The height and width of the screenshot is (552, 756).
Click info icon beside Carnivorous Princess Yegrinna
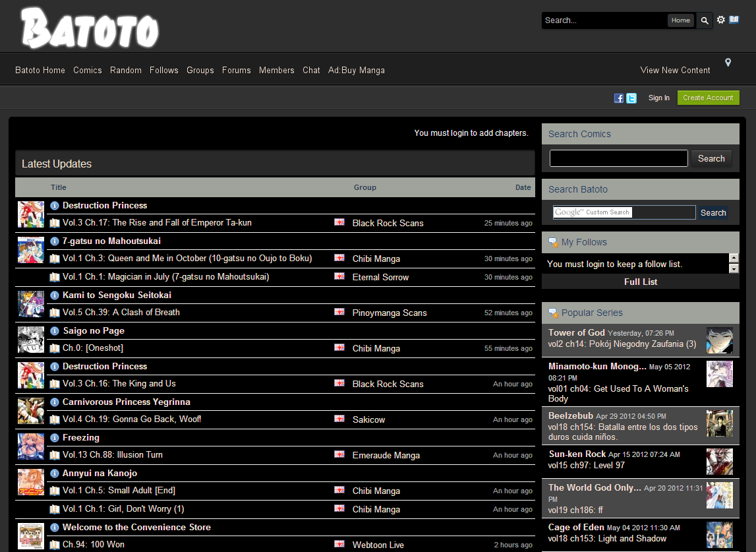(55, 402)
